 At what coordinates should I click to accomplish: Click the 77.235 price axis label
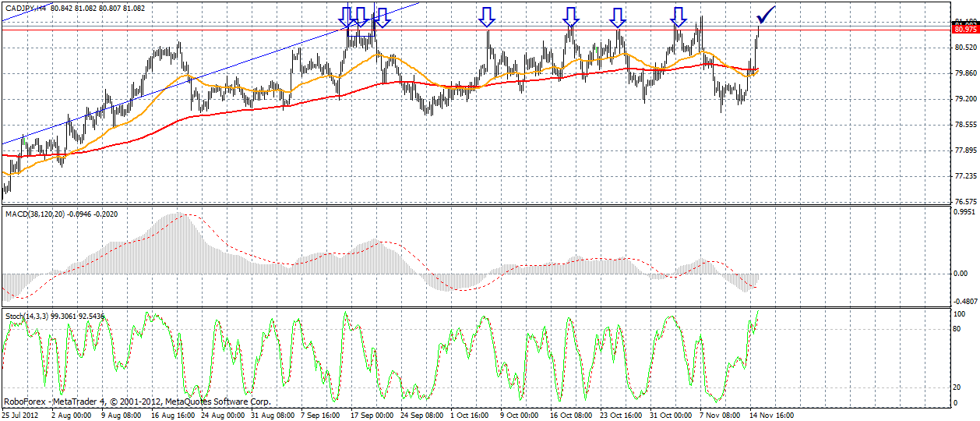(964, 176)
